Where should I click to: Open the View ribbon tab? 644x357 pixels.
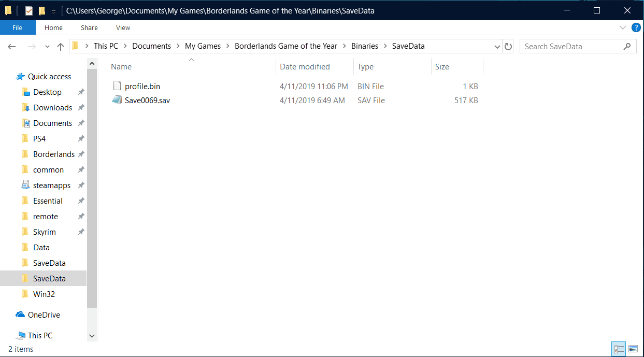[x=123, y=27]
